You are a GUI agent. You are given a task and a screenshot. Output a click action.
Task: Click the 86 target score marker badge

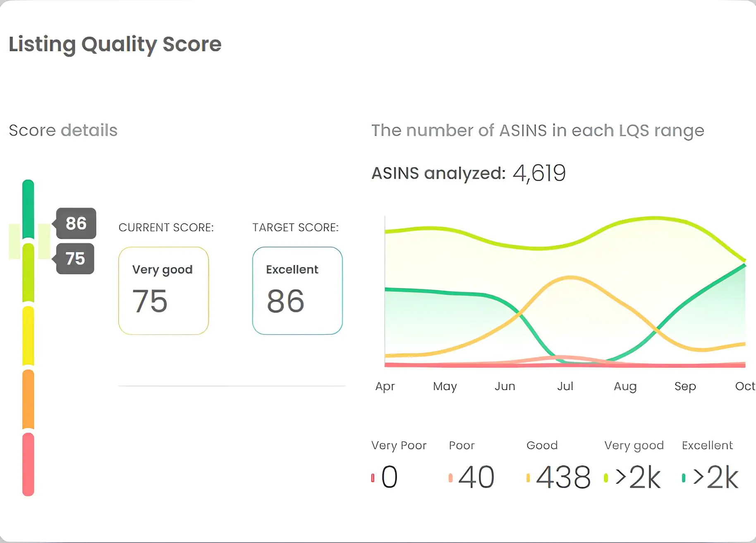[x=76, y=224]
